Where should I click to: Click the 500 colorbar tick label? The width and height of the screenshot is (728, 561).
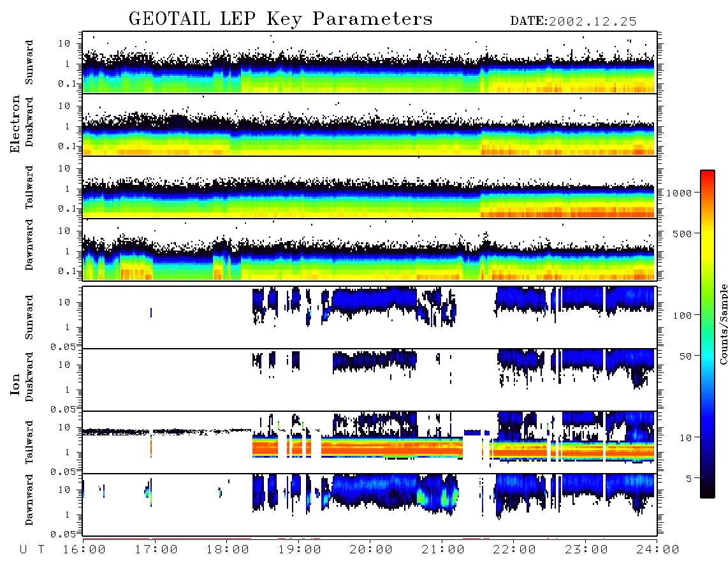[683, 233]
